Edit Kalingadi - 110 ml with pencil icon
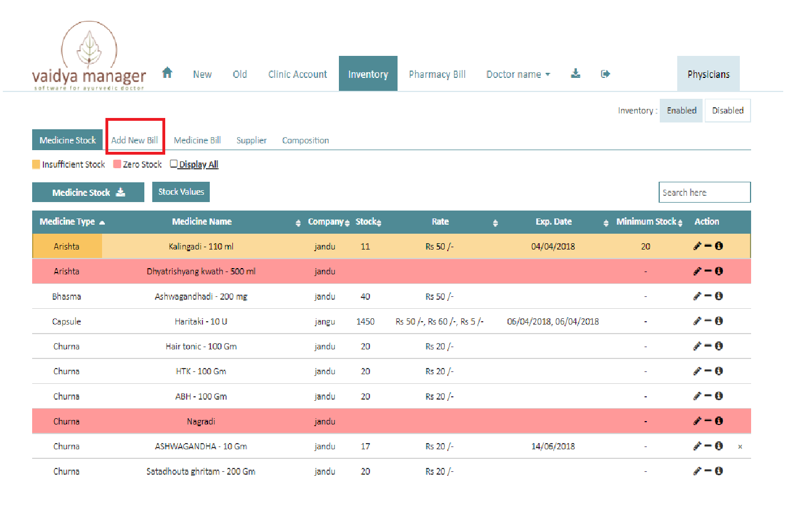The width and height of the screenshot is (812, 508). coord(697,246)
